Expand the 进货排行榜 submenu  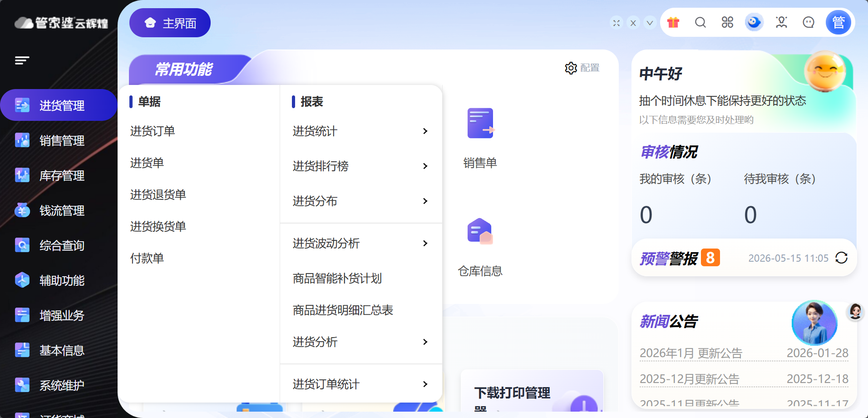click(361, 166)
